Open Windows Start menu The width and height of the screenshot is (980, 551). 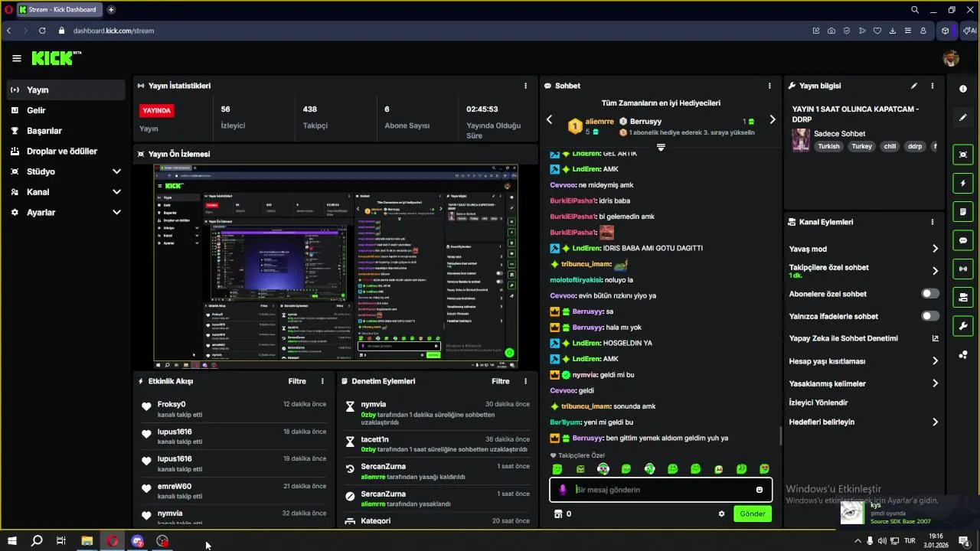point(11,541)
